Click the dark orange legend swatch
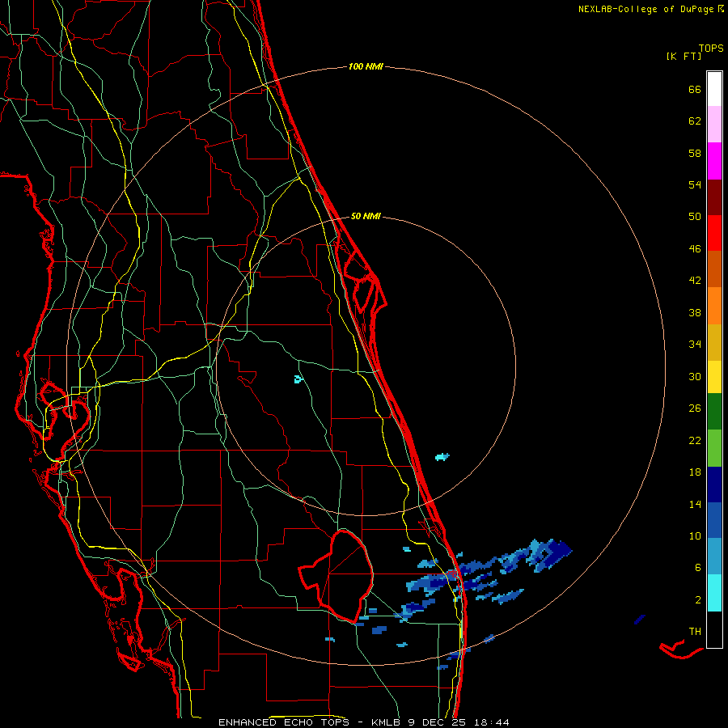 pos(714,269)
